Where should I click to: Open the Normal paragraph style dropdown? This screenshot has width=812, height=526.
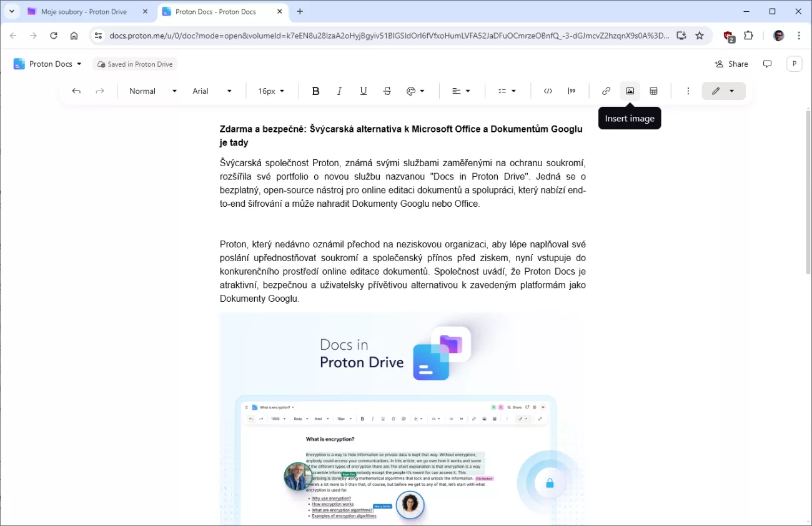152,91
